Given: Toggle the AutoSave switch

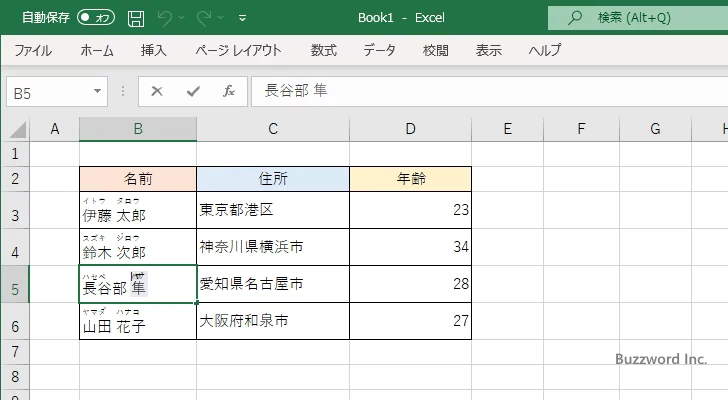Looking at the screenshot, I should 96,18.
